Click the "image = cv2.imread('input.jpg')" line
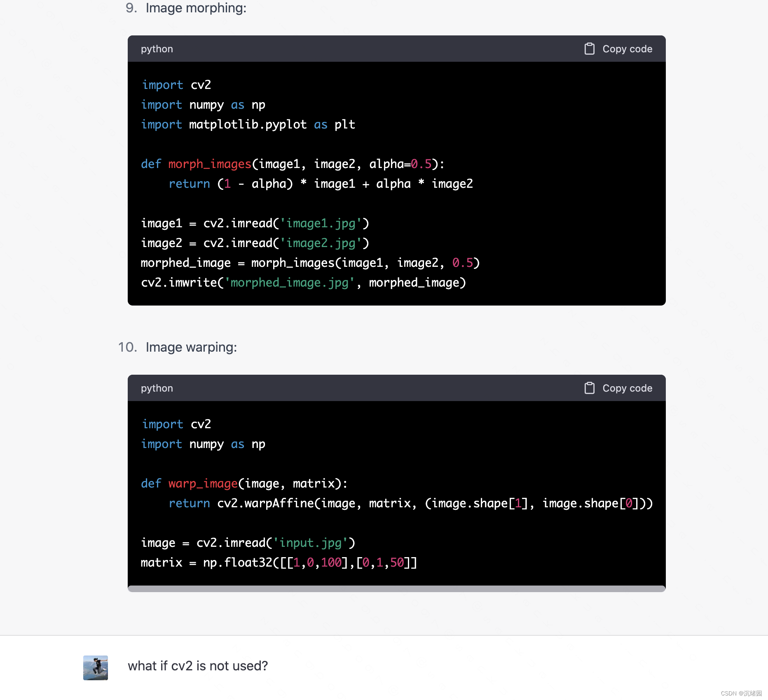768x700 pixels. [248, 543]
